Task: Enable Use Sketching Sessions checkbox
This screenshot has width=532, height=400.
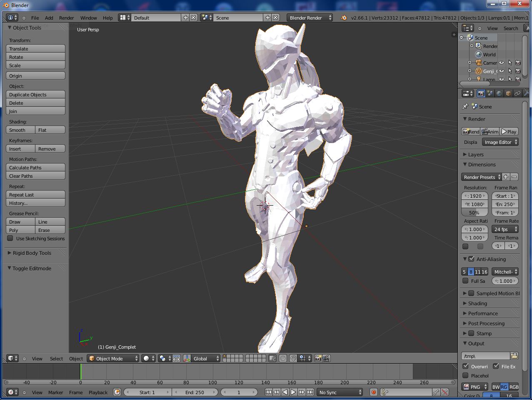Action: pos(10,239)
